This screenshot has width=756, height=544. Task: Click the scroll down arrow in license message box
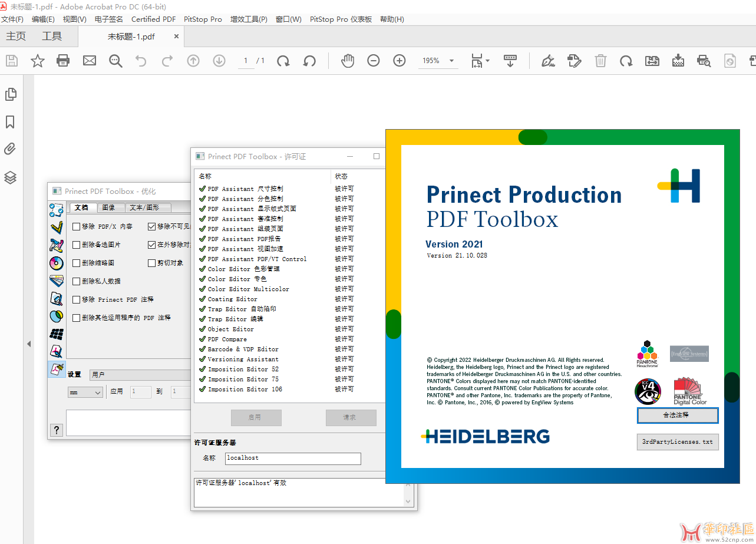pyautogui.click(x=409, y=502)
